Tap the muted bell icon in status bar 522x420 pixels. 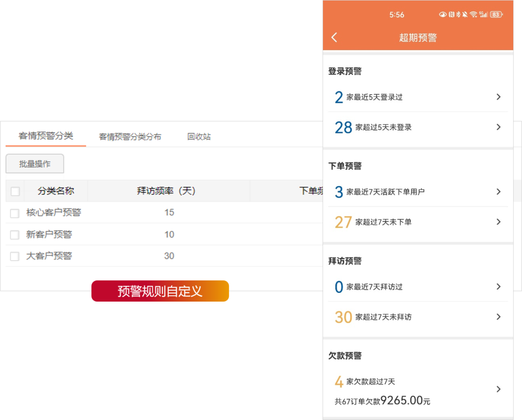(x=464, y=14)
